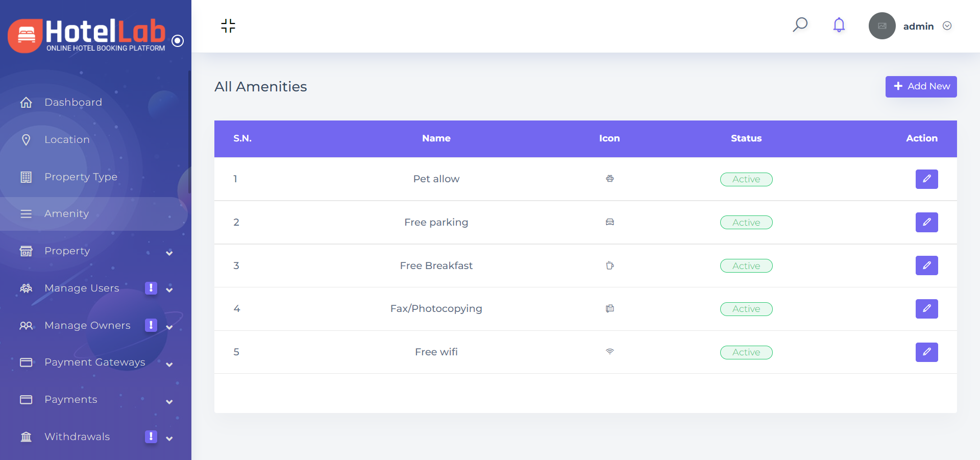Screen dimensions: 980x460
Task: Exit fullscreen using the collapse icon
Action: pos(228,26)
